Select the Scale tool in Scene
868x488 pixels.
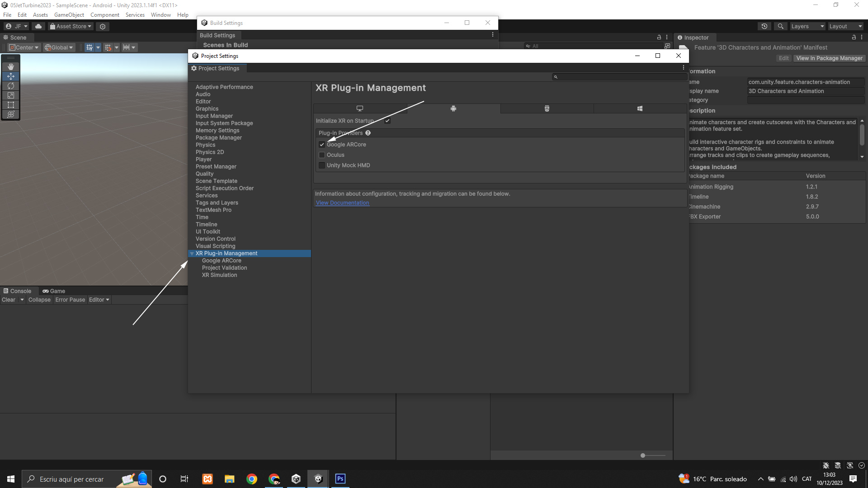(x=11, y=95)
